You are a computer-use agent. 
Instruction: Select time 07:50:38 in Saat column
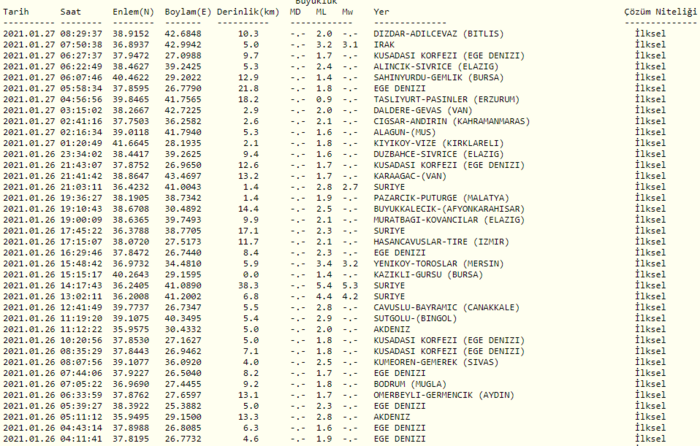[81, 45]
